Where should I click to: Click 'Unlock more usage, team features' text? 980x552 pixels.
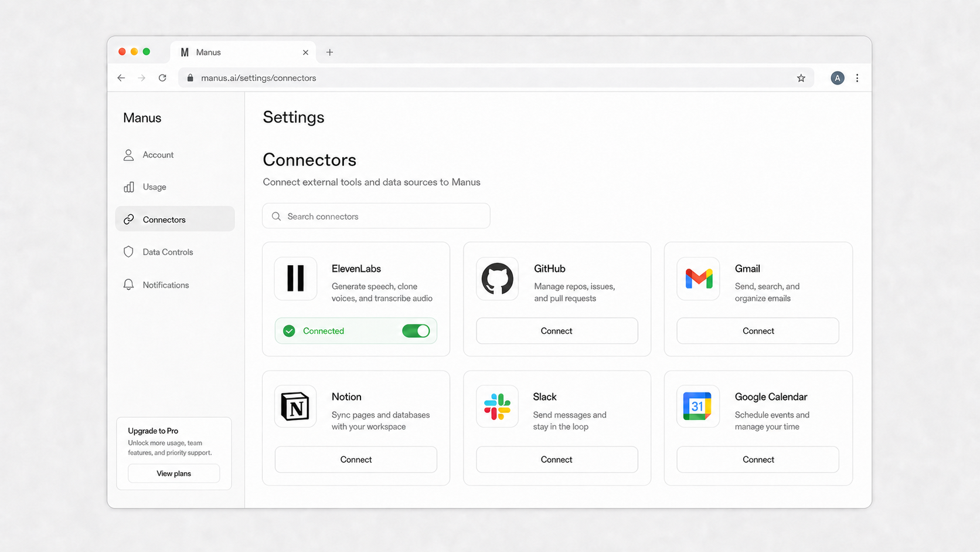pyautogui.click(x=170, y=448)
